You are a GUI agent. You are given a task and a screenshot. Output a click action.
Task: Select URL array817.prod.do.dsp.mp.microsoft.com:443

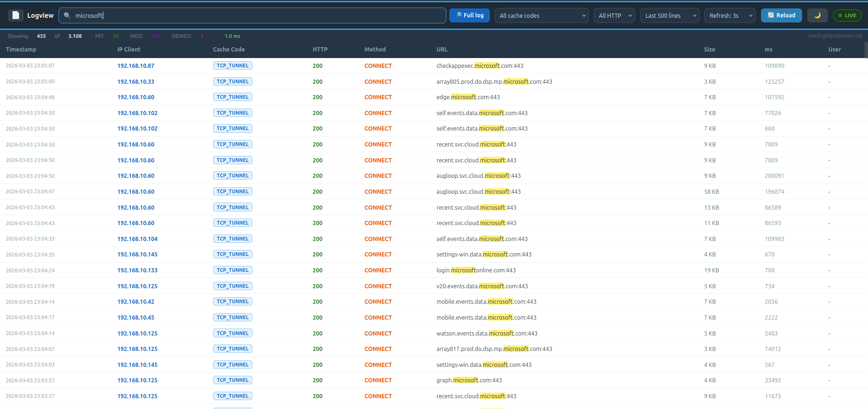pyautogui.click(x=494, y=349)
